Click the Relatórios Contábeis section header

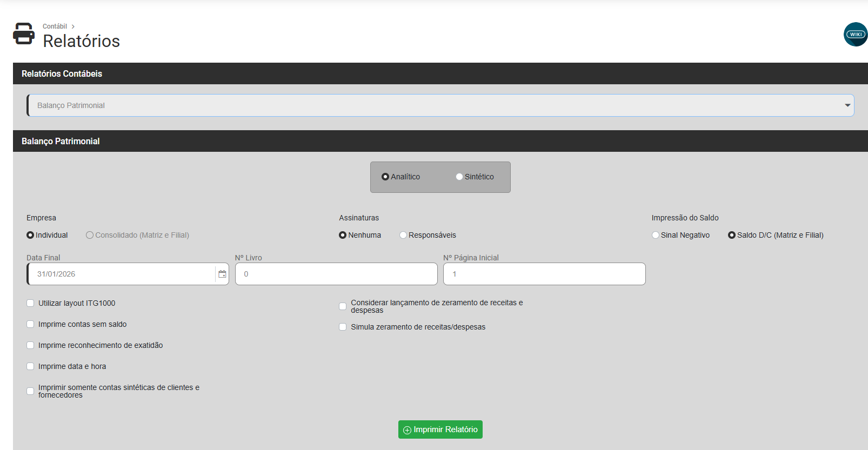tap(440, 73)
